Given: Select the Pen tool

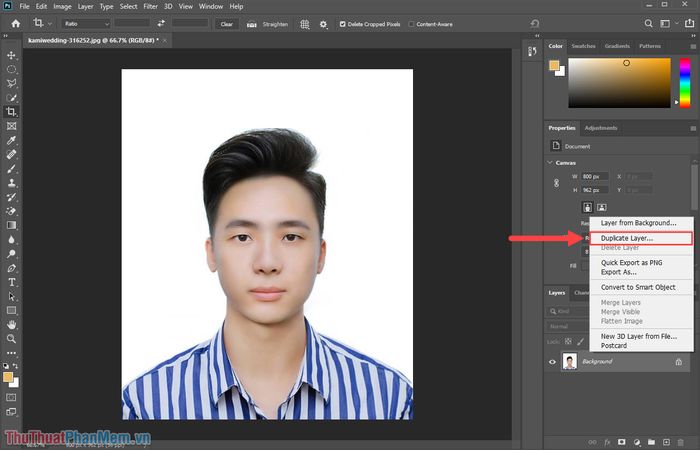Looking at the screenshot, I should click(x=12, y=268).
